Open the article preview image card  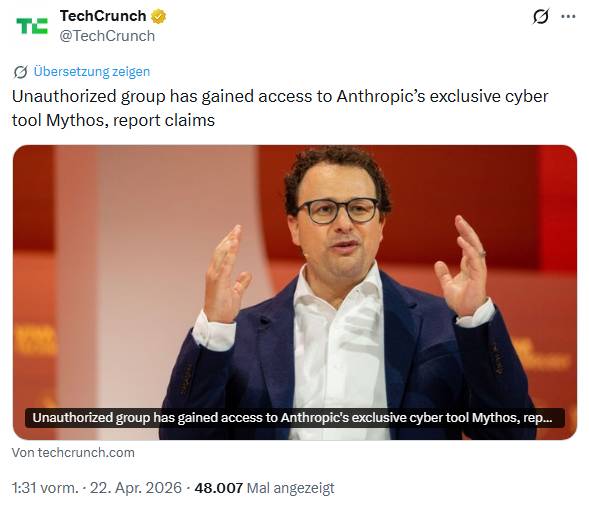[x=295, y=292]
